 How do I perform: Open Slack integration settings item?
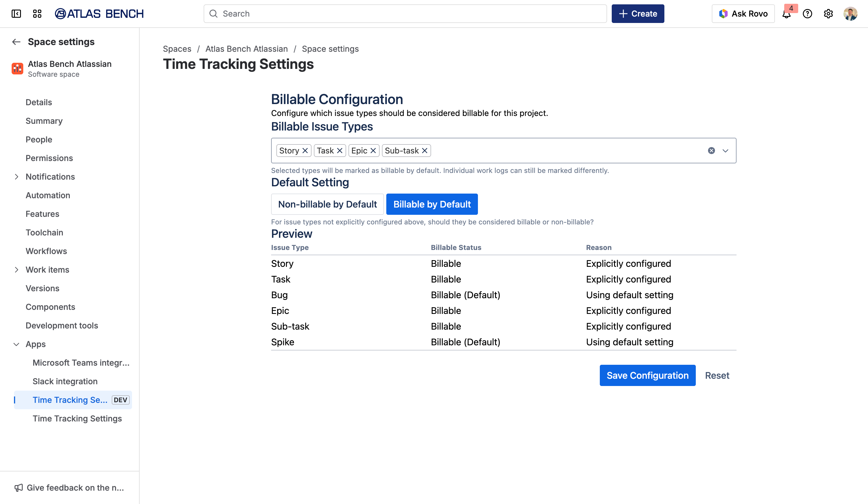click(x=65, y=381)
